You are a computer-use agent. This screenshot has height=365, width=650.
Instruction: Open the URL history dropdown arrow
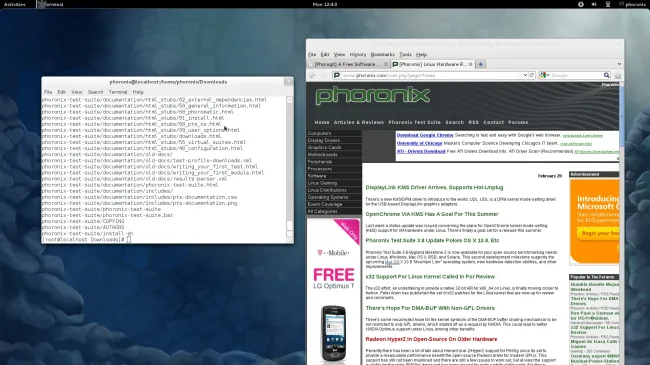coord(525,75)
